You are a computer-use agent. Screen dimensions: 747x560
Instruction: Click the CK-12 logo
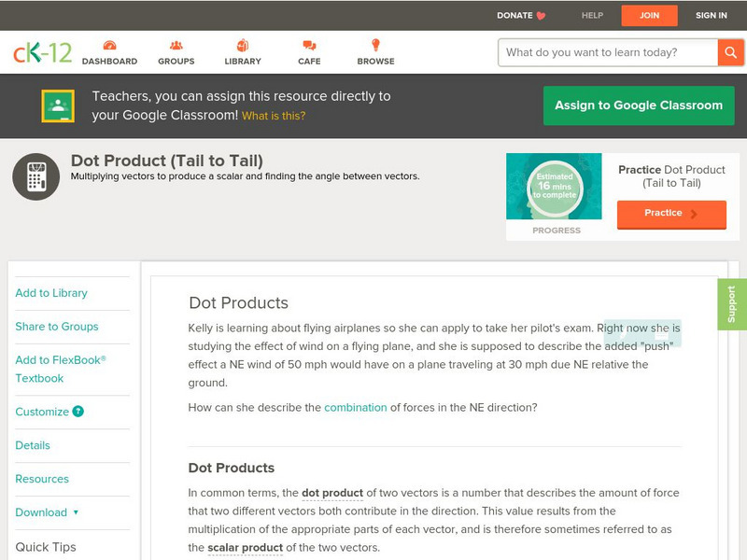tap(42, 52)
